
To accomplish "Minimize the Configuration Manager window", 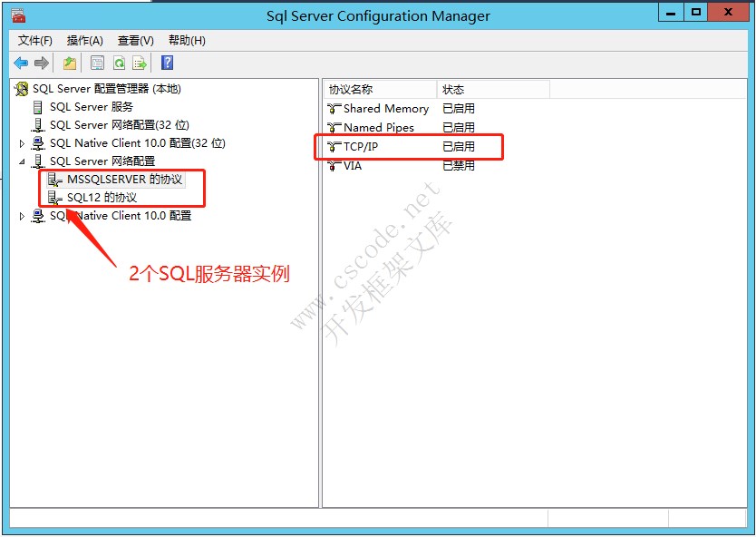I will (x=671, y=13).
